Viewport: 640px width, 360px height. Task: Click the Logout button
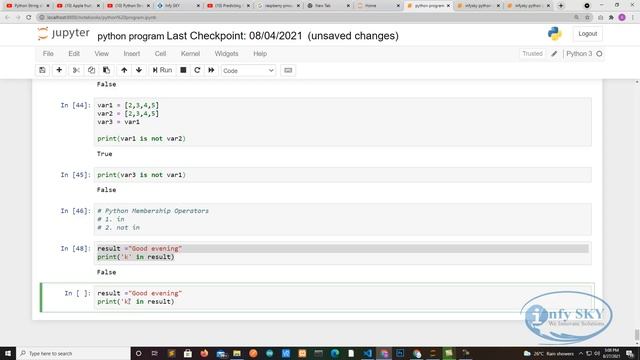(587, 34)
